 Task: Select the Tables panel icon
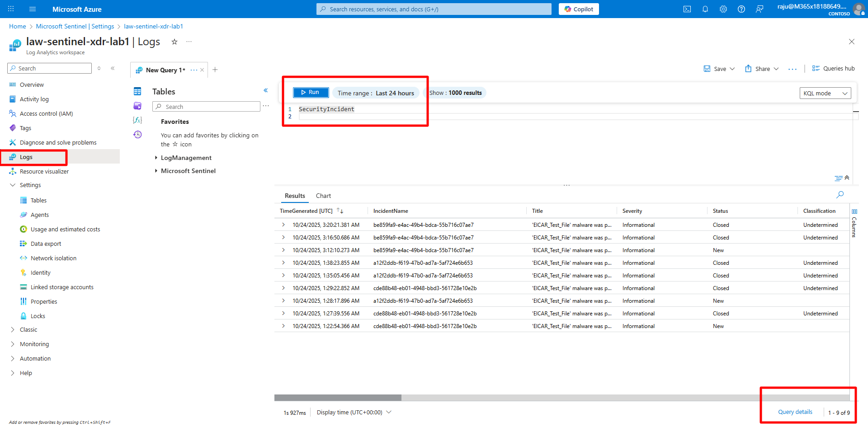pos(137,91)
